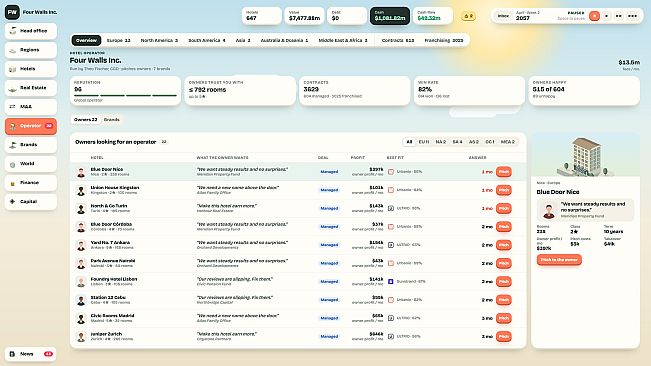
Task: Click the FW company logo
Action: pos(12,12)
